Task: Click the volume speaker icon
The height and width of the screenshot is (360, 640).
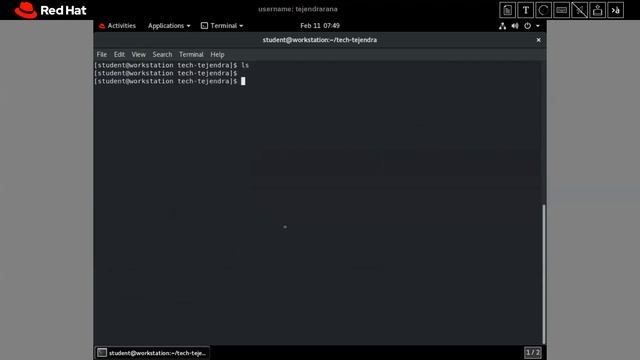Action: 515,26
